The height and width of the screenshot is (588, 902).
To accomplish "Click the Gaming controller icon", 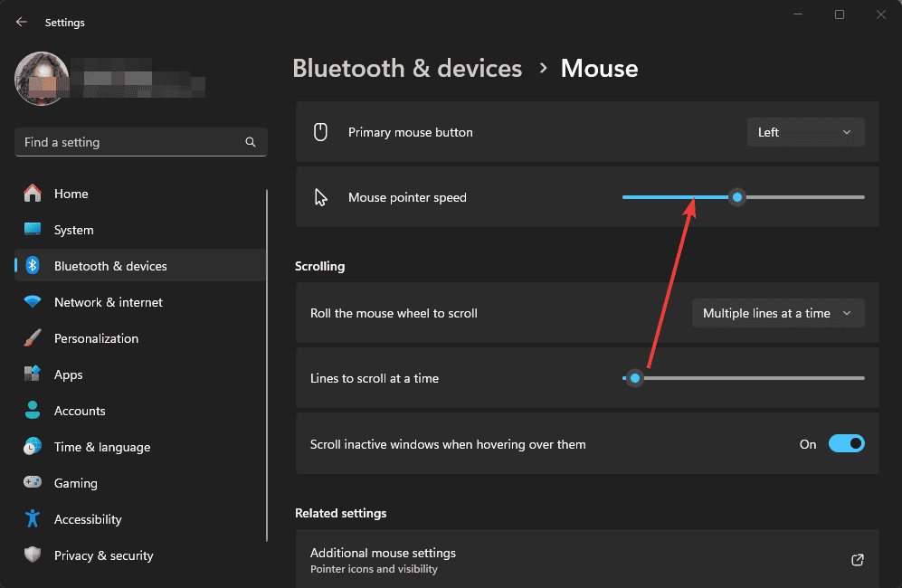I will [x=33, y=483].
